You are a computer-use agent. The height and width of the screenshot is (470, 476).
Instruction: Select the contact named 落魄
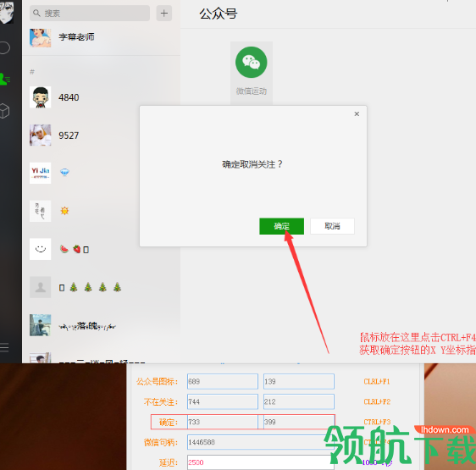[101, 325]
